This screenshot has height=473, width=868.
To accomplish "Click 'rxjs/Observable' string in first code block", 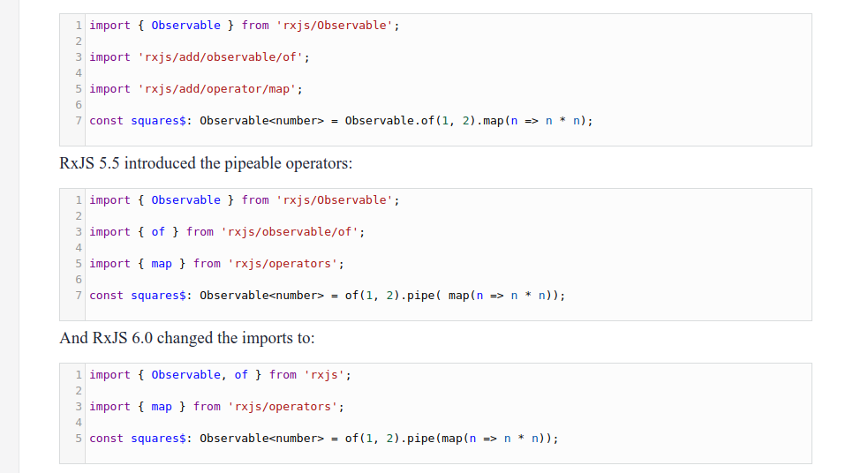I will click(335, 26).
